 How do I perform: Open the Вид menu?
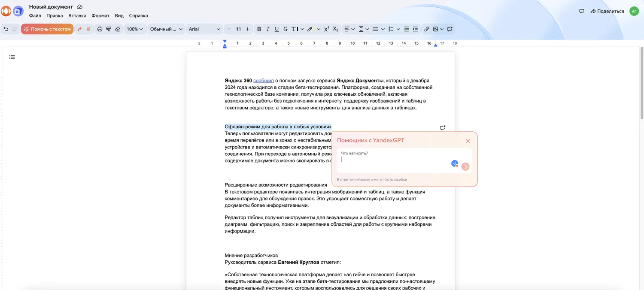click(x=119, y=15)
